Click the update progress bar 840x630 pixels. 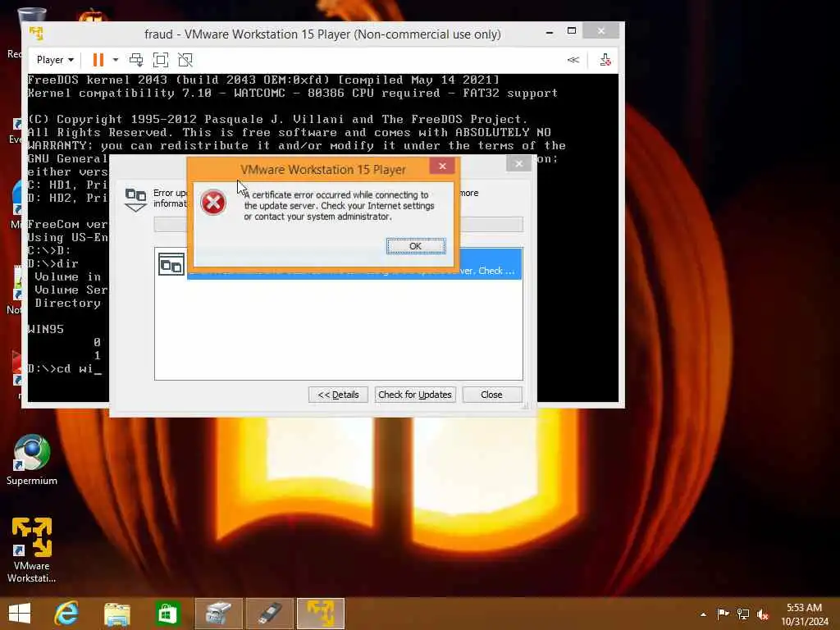tap(338, 225)
